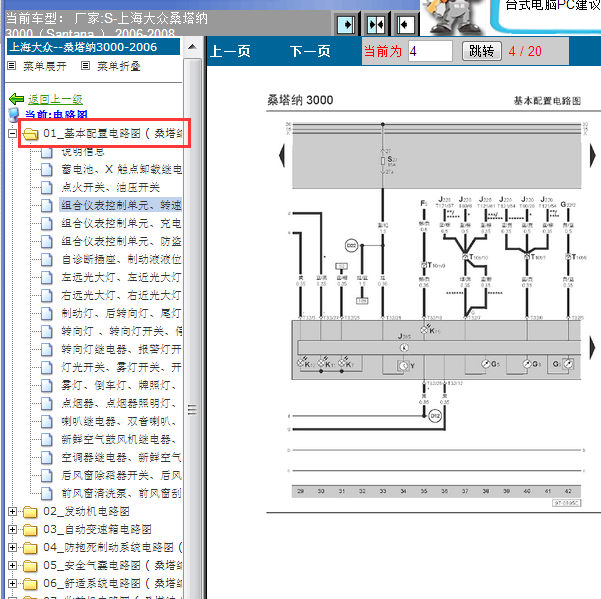This screenshot has height=599, width=601.
Task: Select the 转向灯 、转向灯开关 tree item
Action: pos(121,331)
